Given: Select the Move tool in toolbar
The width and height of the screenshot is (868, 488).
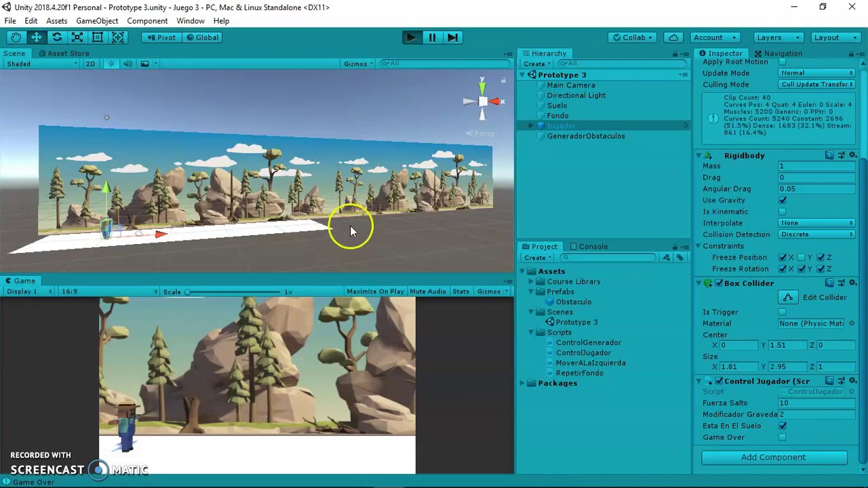Looking at the screenshot, I should pyautogui.click(x=37, y=37).
